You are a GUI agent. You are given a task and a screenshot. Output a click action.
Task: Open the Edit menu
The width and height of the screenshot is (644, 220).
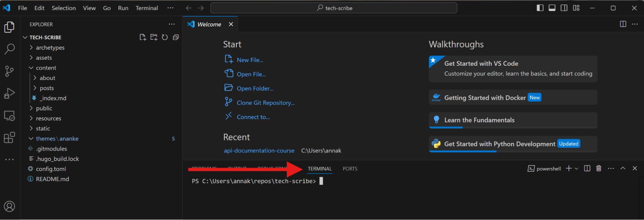39,8
